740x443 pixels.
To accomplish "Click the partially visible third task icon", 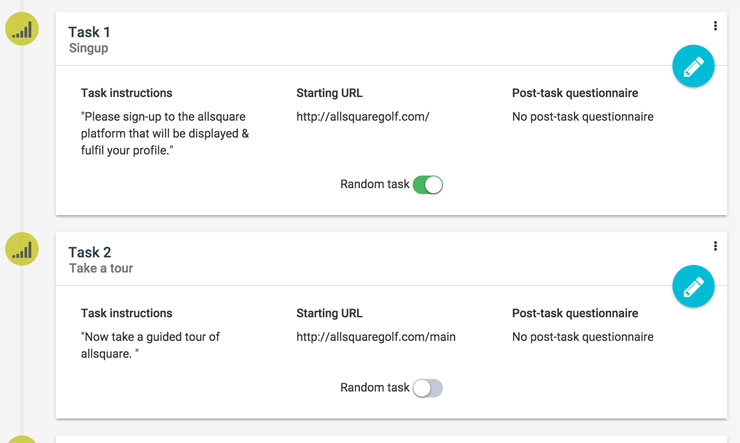I will tap(22, 440).
